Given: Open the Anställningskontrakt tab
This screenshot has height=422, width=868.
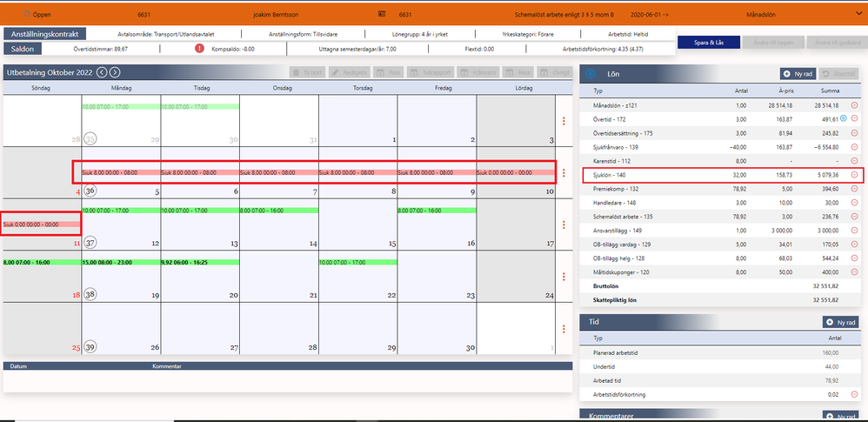Looking at the screenshot, I should tap(44, 34).
